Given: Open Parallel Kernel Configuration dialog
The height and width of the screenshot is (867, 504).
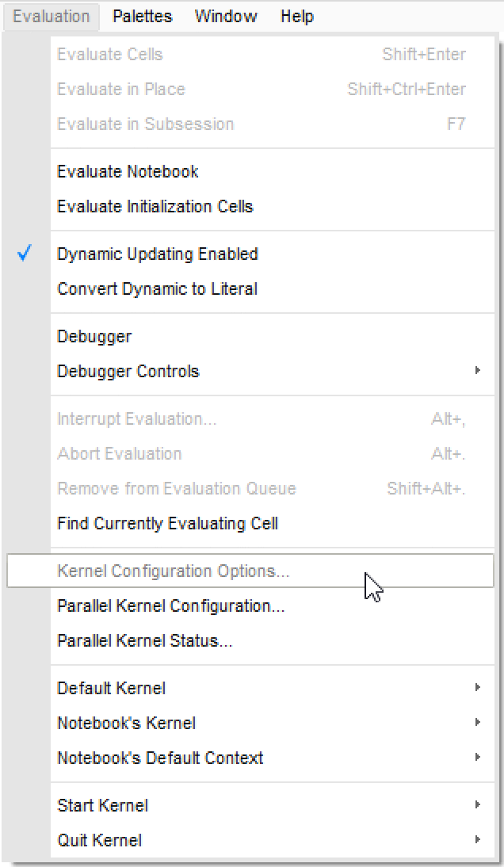Looking at the screenshot, I should (171, 605).
